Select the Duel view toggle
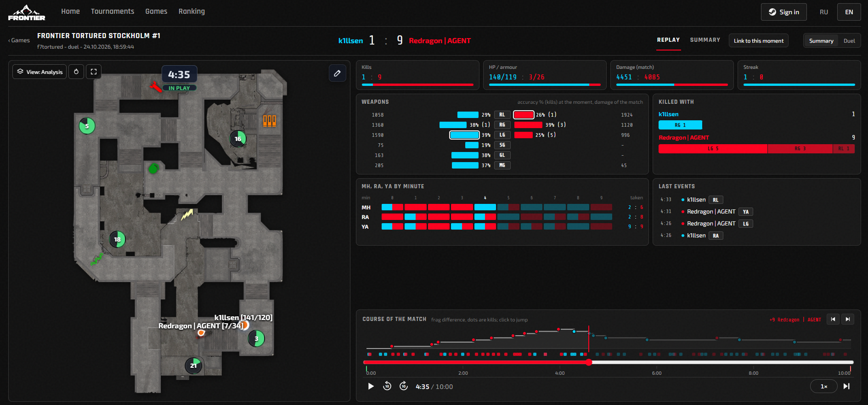 849,41
